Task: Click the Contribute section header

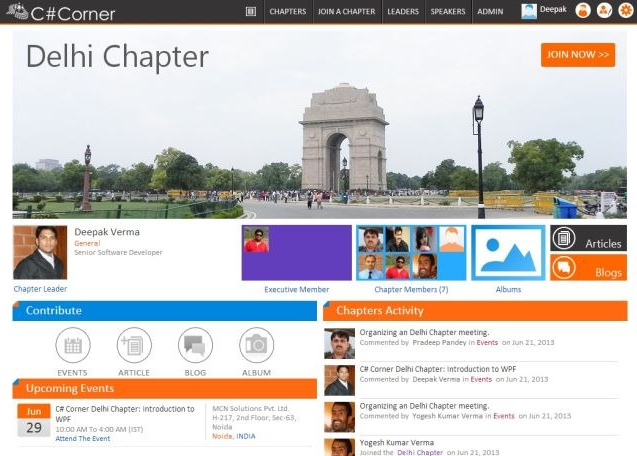Action: [165, 311]
